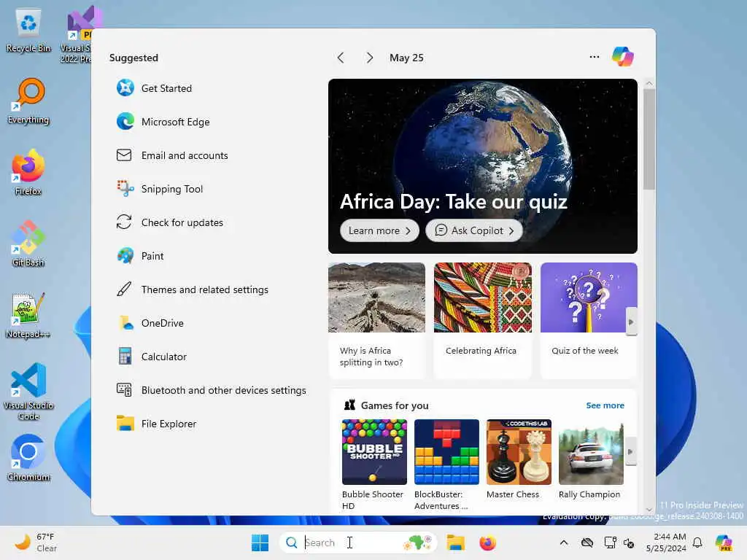747x560 pixels.
Task: Click the OneDrive cloud tray icon
Action: 587,542
